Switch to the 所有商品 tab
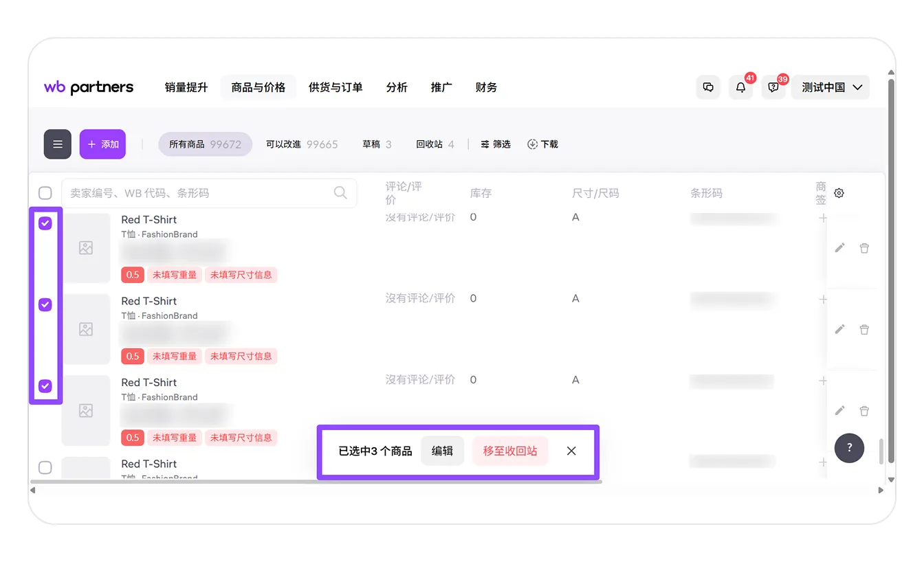 click(206, 144)
